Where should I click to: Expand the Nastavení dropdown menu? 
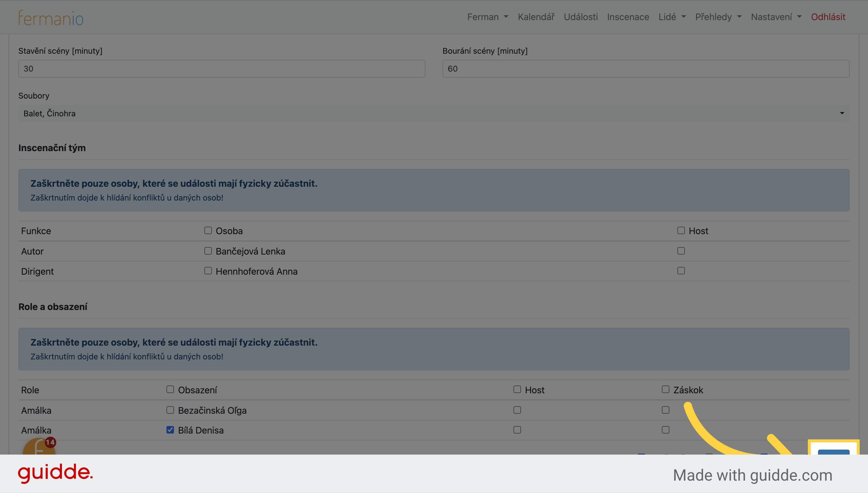tap(776, 17)
